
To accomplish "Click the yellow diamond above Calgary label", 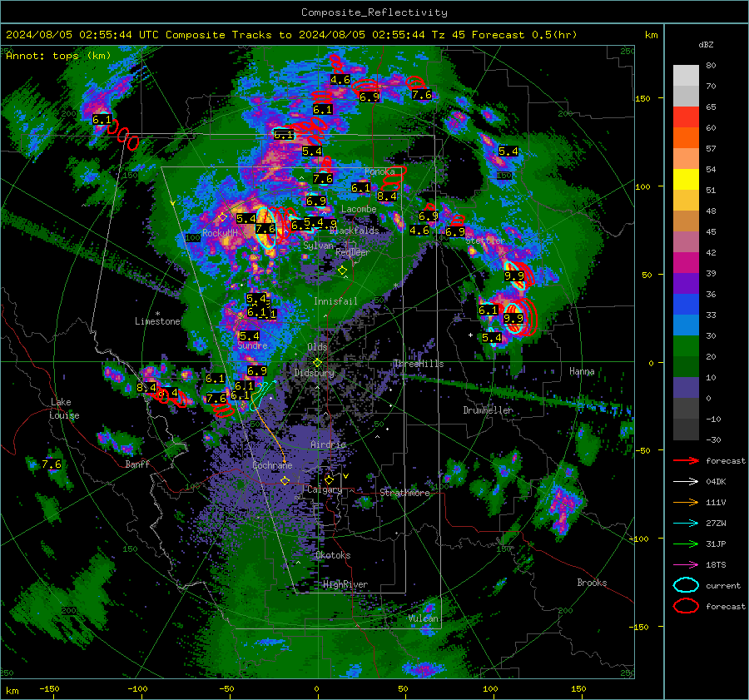I will [x=329, y=479].
